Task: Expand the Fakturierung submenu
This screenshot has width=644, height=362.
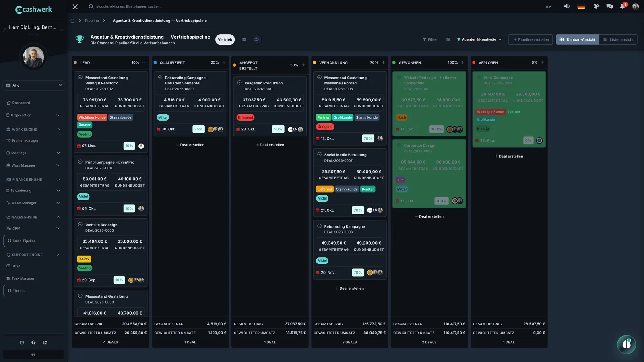Action: 58,191
